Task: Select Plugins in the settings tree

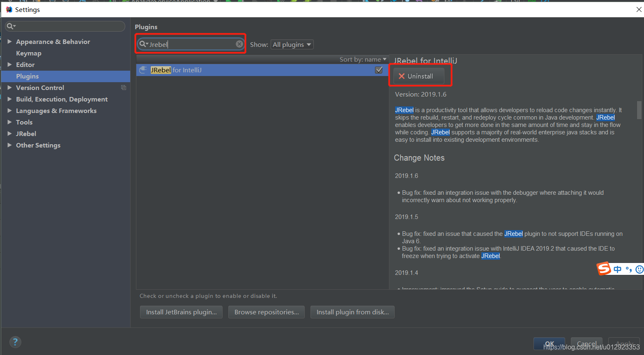Action: coord(28,76)
